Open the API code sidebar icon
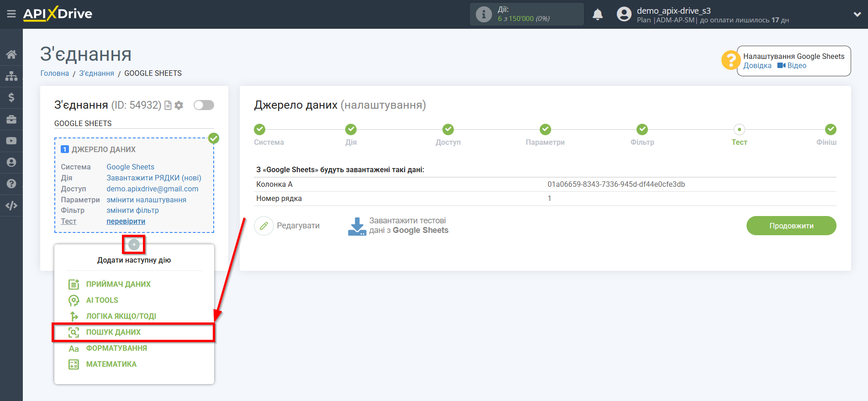 click(x=11, y=206)
